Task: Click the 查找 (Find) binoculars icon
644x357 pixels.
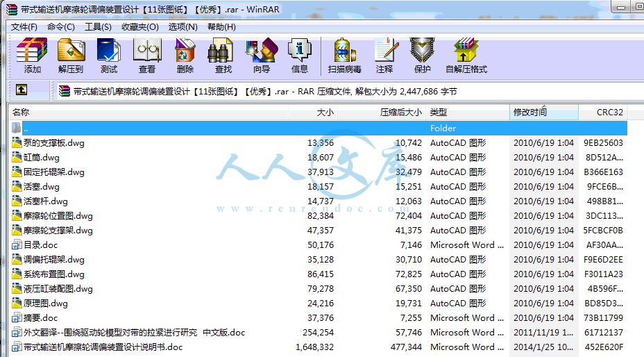Action: pyautogui.click(x=223, y=56)
